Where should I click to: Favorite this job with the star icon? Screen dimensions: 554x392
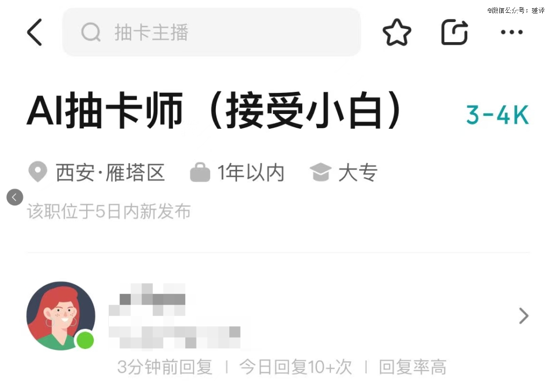pos(397,32)
